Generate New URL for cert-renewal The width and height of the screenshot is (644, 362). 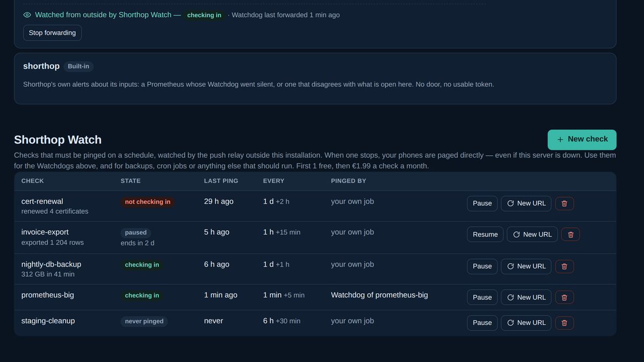pyautogui.click(x=526, y=203)
